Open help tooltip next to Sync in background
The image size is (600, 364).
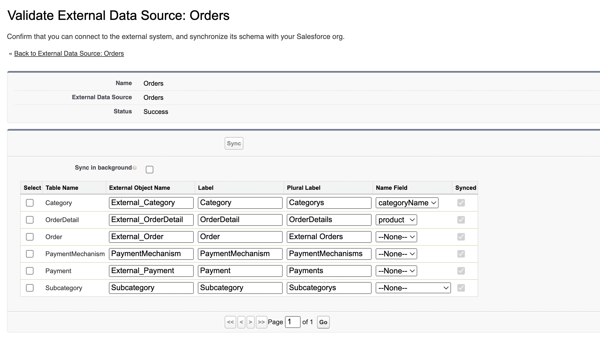click(x=134, y=168)
